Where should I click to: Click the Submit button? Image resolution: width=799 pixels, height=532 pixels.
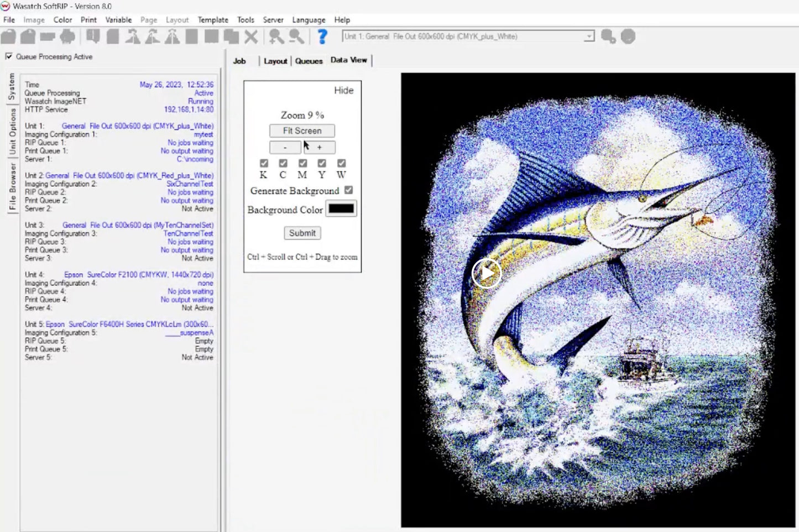point(302,233)
